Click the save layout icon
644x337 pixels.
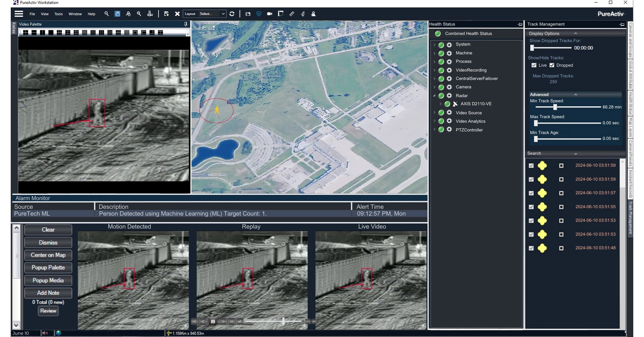pyautogui.click(x=166, y=14)
